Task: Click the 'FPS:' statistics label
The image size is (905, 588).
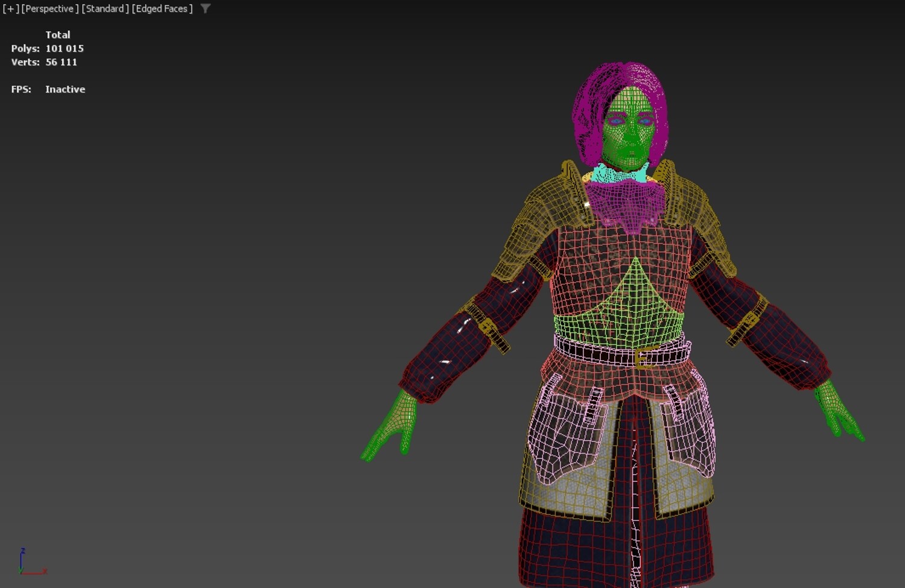Action: pyautogui.click(x=21, y=89)
